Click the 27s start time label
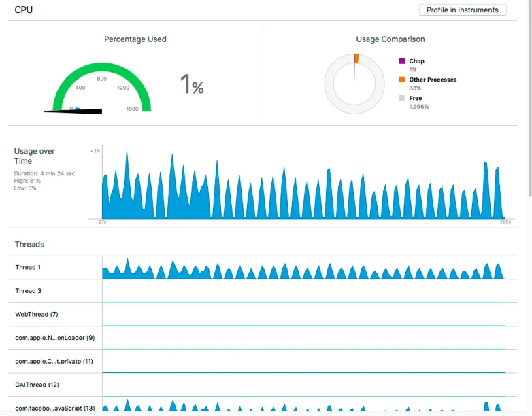 pyautogui.click(x=103, y=222)
